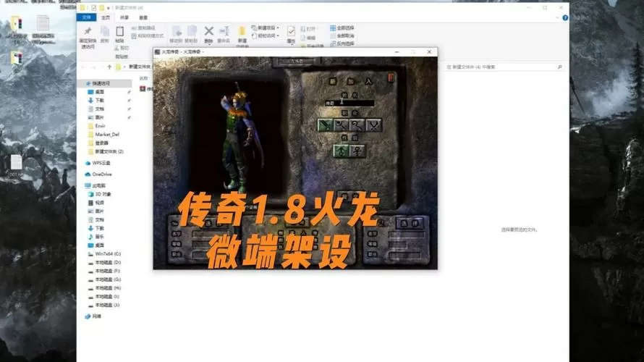Click the character name input field
644x362 pixels.
coord(349,103)
